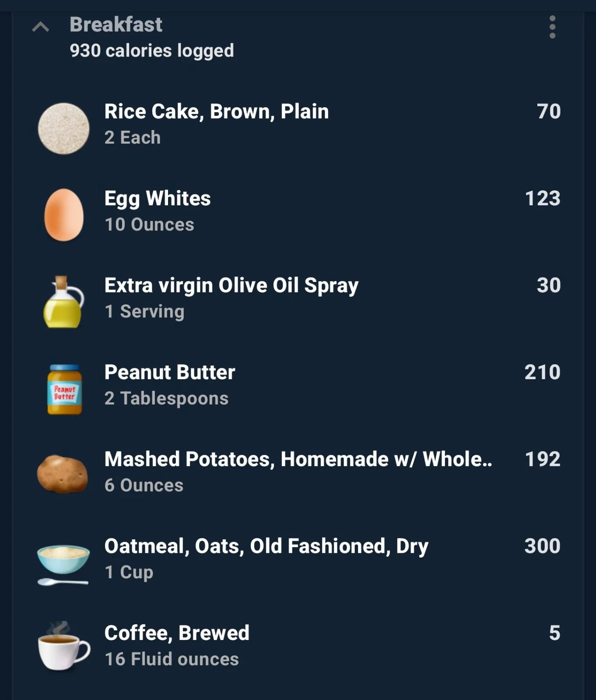Select Extra virgin Olive Oil Spray entry
The height and width of the screenshot is (700, 596).
[298, 298]
